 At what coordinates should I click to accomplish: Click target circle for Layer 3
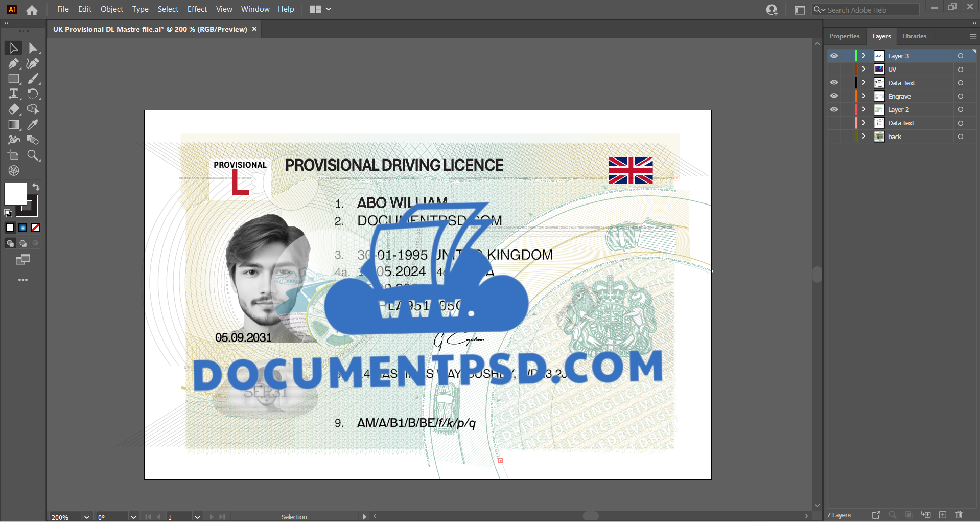click(961, 56)
